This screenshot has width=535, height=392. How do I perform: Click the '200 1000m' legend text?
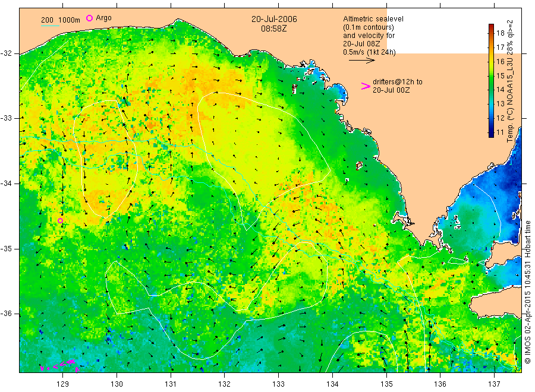coord(61,20)
